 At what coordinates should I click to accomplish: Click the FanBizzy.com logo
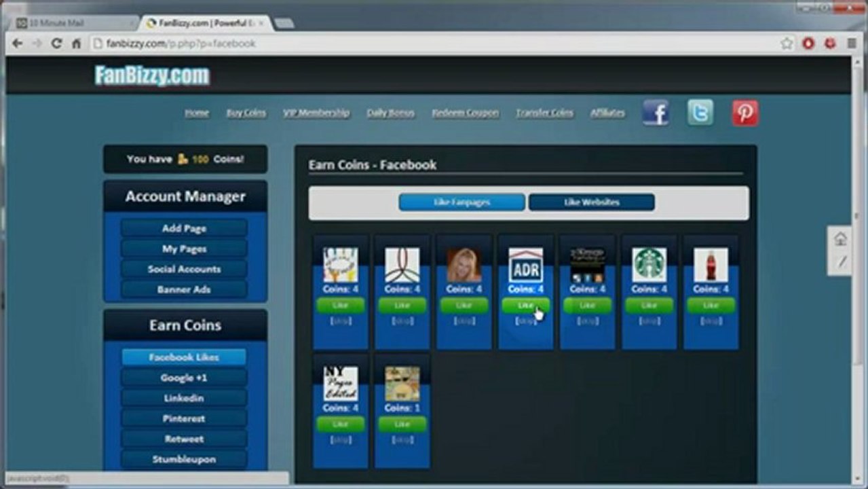(152, 75)
